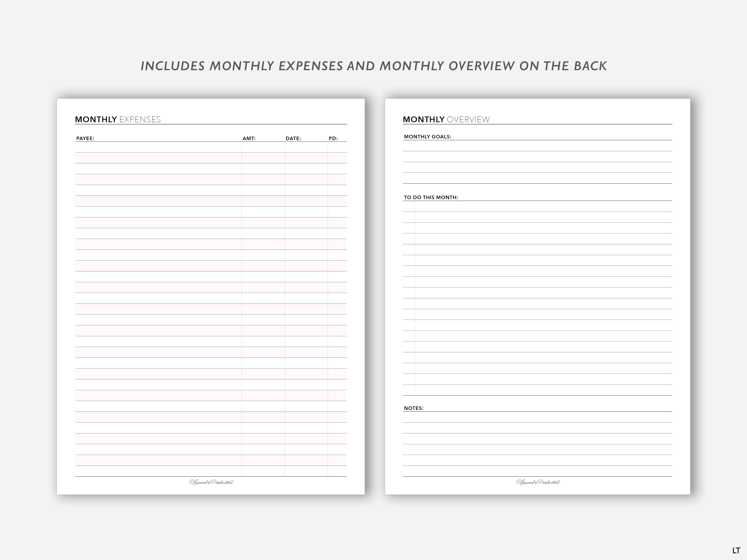Tick the last to-do checkbox cell
Image resolution: width=747 pixels, height=560 pixels.
[x=409, y=390]
